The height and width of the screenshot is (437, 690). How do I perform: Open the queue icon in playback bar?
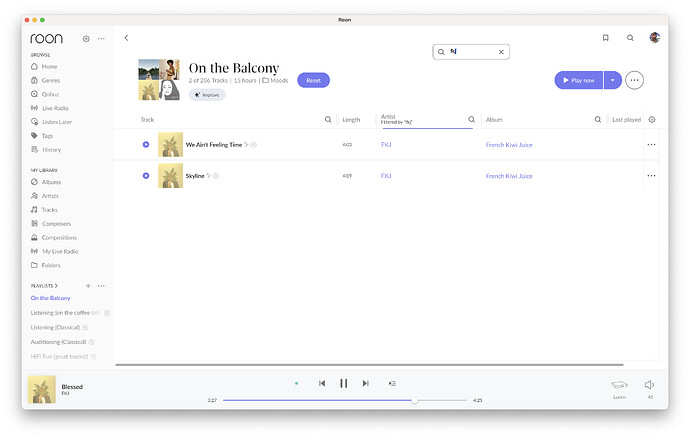coord(392,383)
